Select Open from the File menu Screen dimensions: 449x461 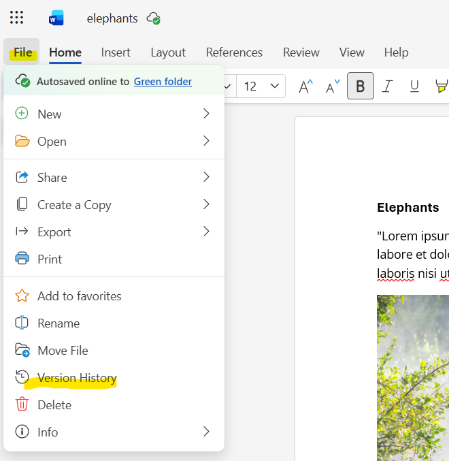click(x=114, y=141)
